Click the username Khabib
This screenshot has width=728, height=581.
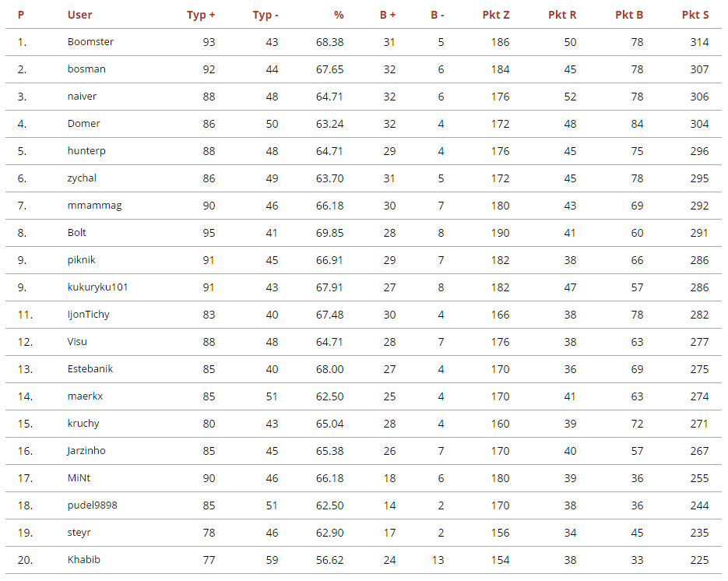(x=83, y=560)
